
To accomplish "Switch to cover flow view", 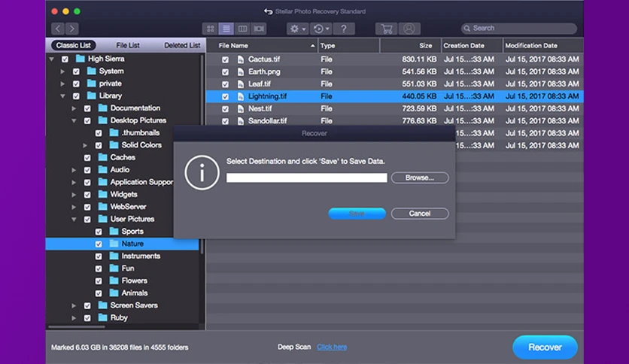I will coord(259,29).
